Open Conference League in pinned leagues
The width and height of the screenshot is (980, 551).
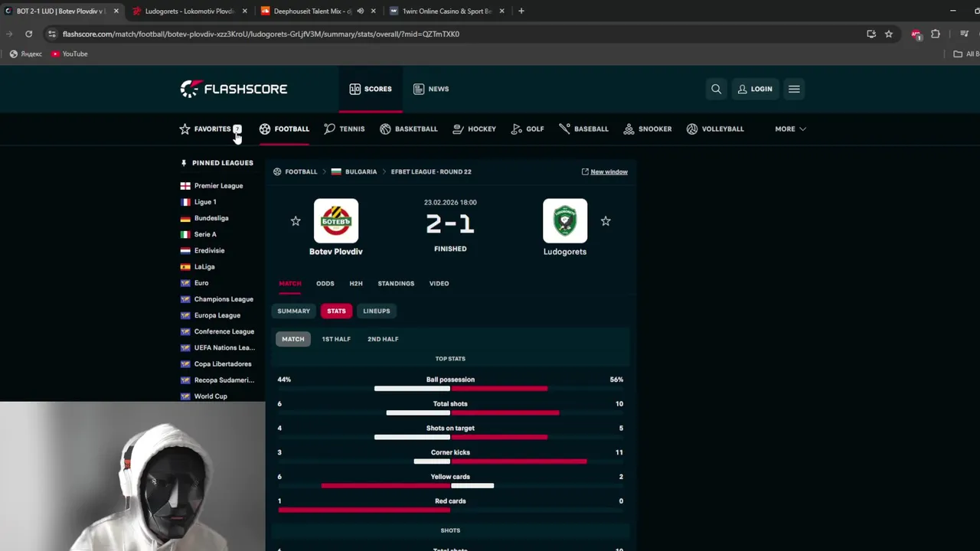(x=217, y=331)
